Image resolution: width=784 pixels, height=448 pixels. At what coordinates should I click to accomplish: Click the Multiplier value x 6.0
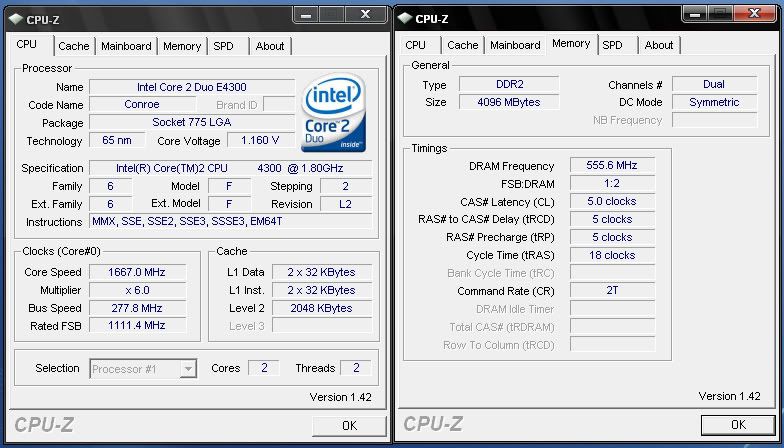click(x=138, y=290)
